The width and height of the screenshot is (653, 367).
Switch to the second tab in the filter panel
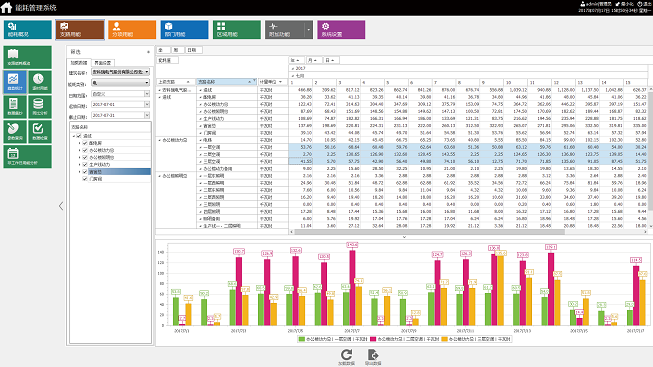pyautogui.click(x=102, y=63)
